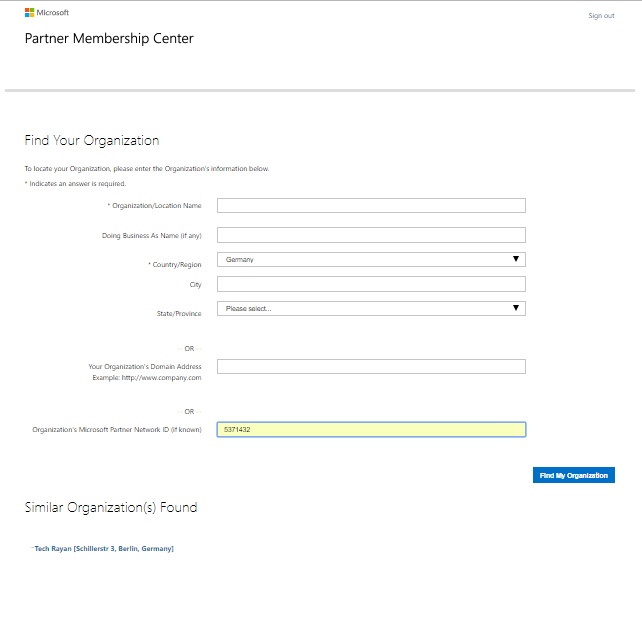Viewport: 642px width, 624px height.
Task: Click the Partner Membership Center title
Action: [109, 38]
